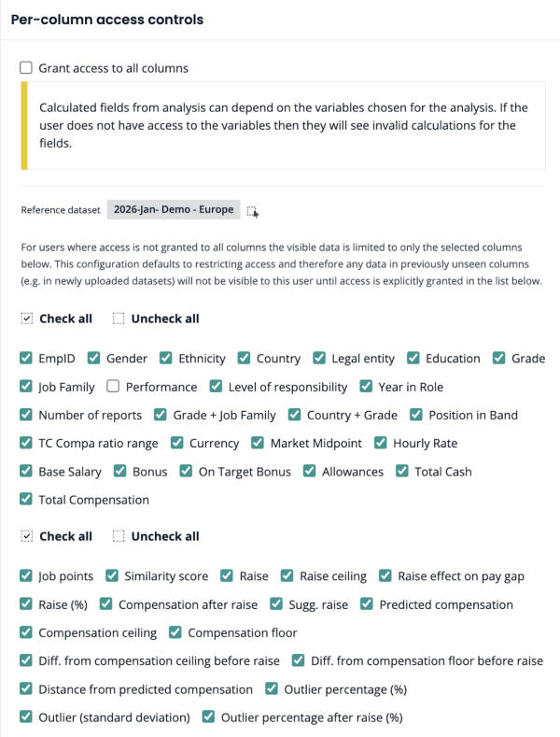The height and width of the screenshot is (737, 560).
Task: Uncheck Raise effect on pay gap
Action: 385,576
